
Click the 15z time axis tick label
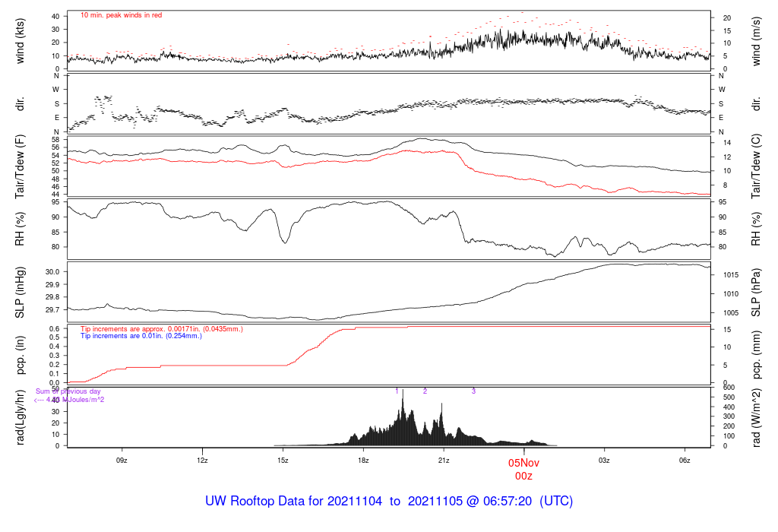click(x=283, y=461)
